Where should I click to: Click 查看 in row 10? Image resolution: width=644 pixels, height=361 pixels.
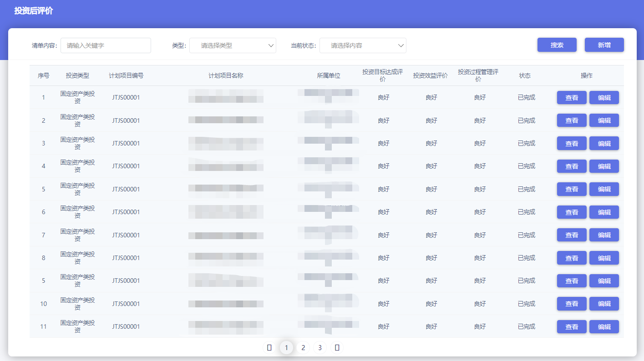[572, 304]
